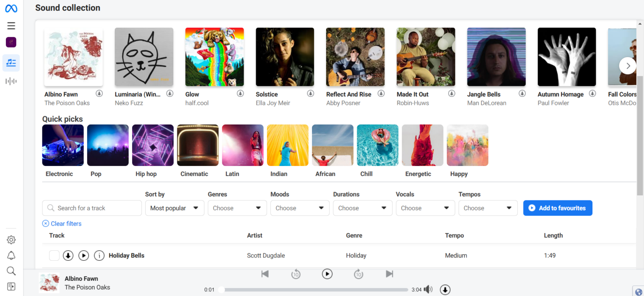The height and width of the screenshot is (296, 644).
Task: Open the Moods filter dropdown
Action: pyautogui.click(x=300, y=208)
